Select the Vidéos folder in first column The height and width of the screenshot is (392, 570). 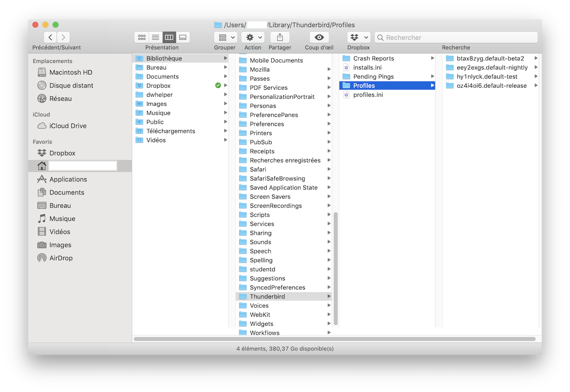tap(181, 140)
